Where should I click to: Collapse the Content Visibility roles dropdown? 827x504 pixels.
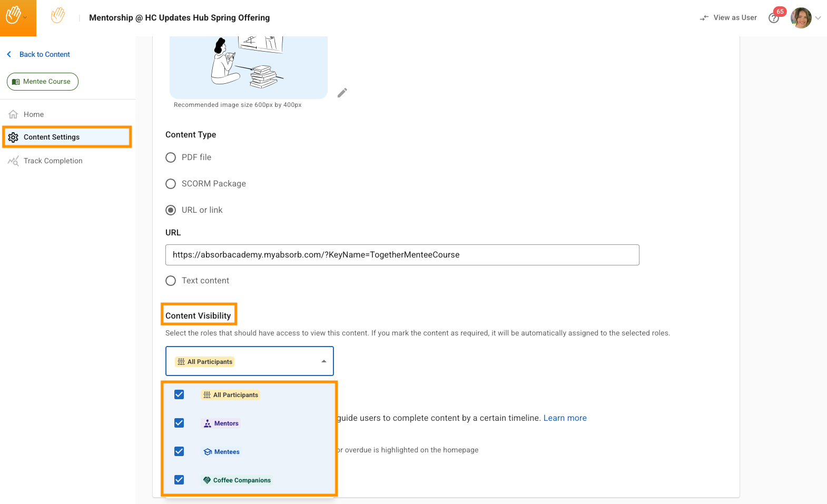click(x=323, y=361)
